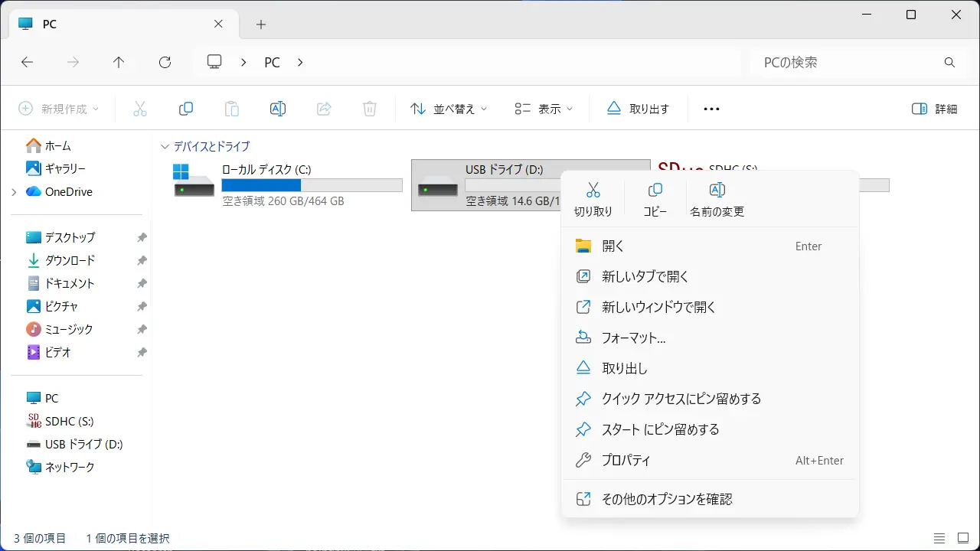Switch to the details list view in the status bar
The height and width of the screenshot is (551, 980).
939,539
